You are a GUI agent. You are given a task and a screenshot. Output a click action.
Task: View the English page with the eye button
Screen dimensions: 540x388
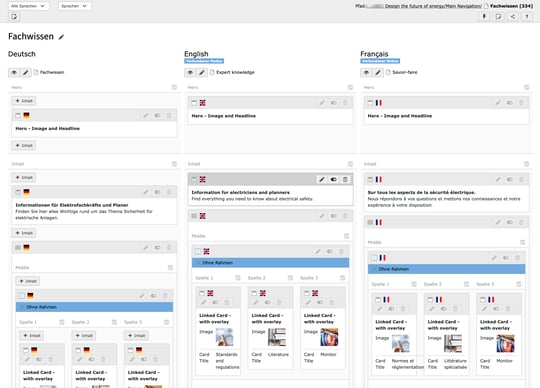tap(190, 72)
